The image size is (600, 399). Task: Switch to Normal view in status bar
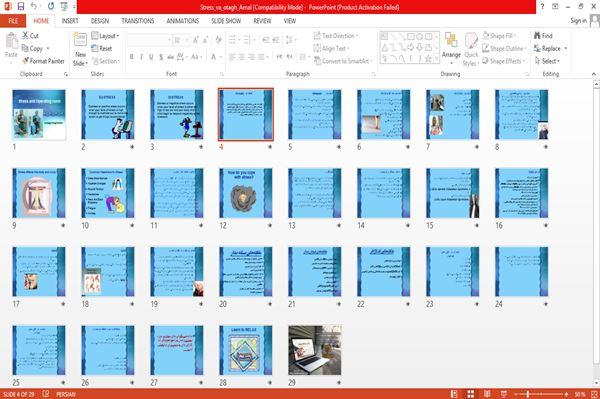454,394
